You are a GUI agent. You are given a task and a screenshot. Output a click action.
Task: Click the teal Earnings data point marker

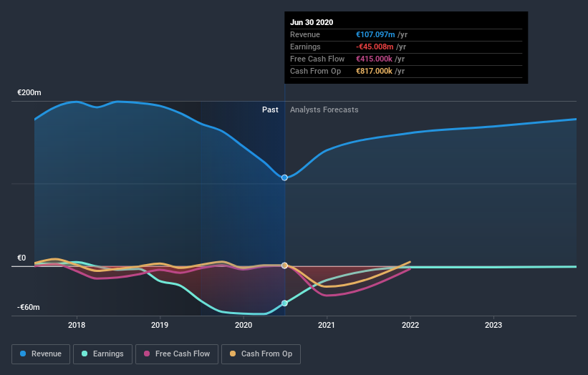click(284, 303)
